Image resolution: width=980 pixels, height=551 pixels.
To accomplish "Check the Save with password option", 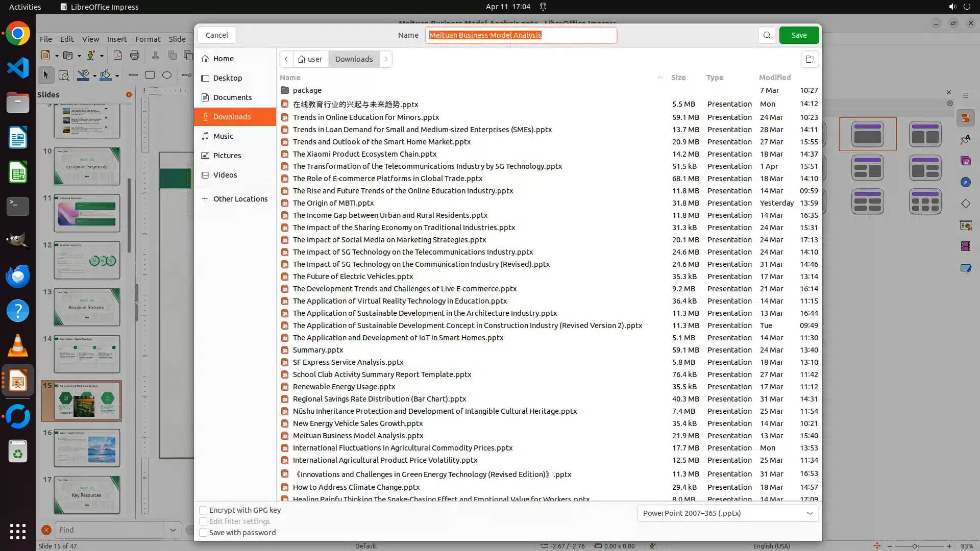I will click(x=203, y=533).
